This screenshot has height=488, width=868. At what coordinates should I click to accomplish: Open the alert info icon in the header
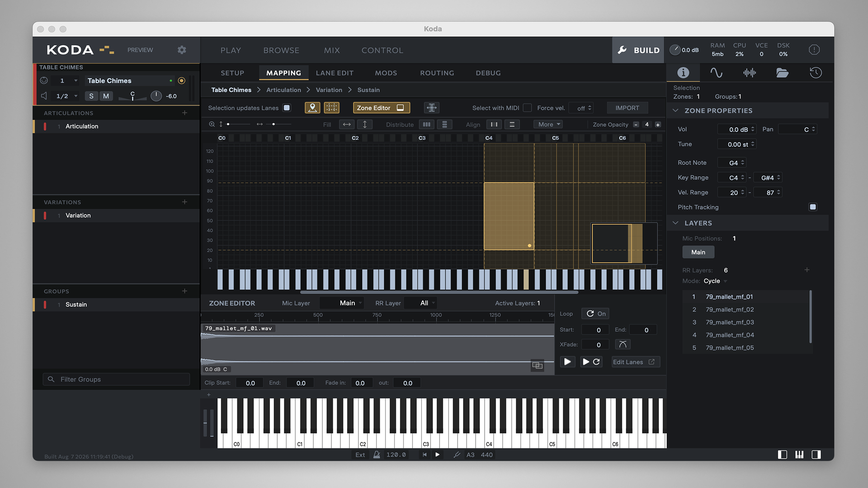(814, 50)
